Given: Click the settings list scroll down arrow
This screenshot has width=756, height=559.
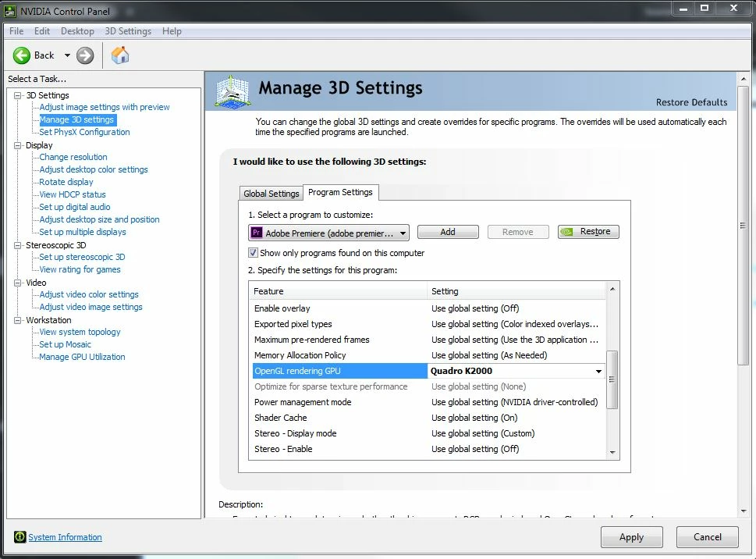Looking at the screenshot, I should 612,452.
